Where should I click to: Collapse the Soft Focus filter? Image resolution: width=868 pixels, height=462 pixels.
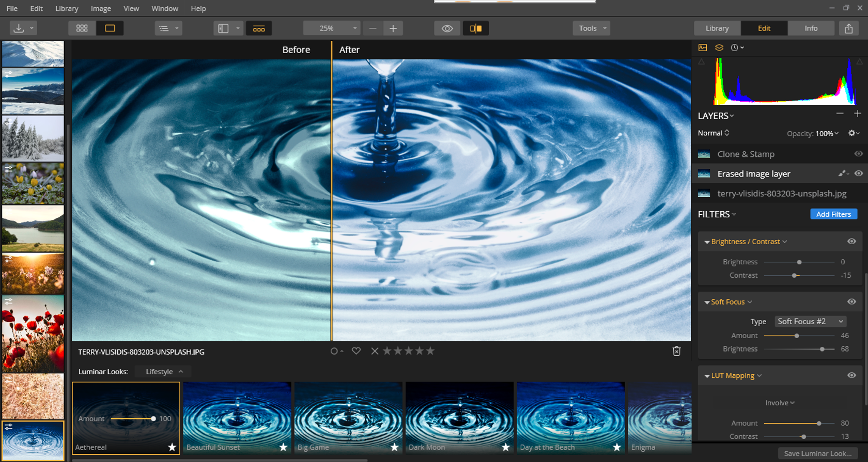coord(707,302)
